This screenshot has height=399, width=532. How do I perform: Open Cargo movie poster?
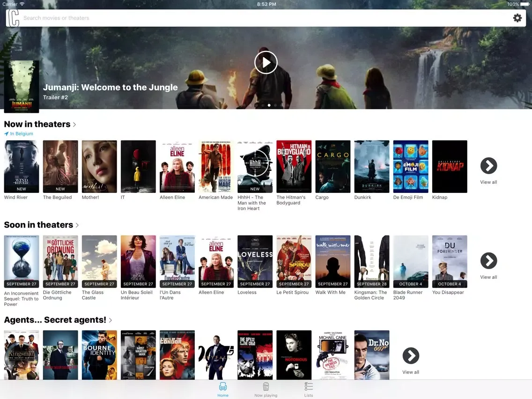coord(333,167)
